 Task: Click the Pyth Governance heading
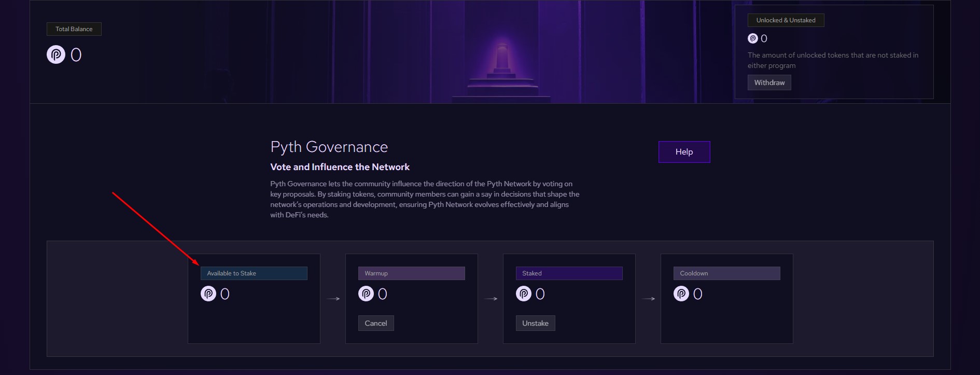329,147
